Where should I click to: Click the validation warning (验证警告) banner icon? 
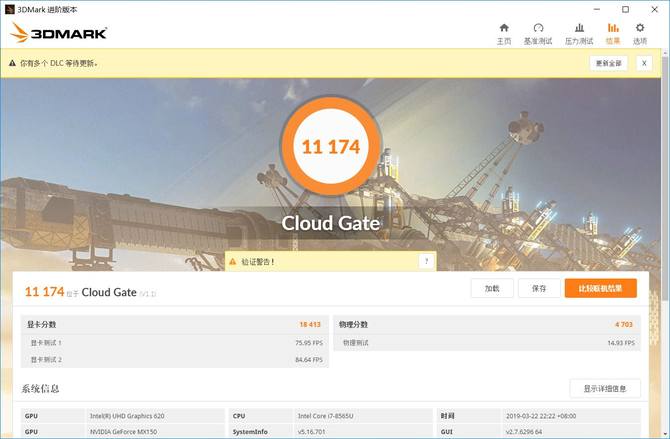(x=232, y=262)
